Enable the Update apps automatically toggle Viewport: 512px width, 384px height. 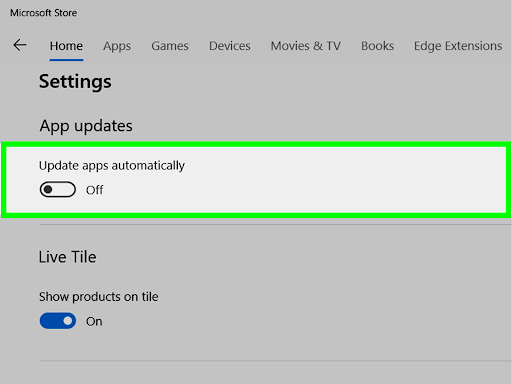coord(58,189)
